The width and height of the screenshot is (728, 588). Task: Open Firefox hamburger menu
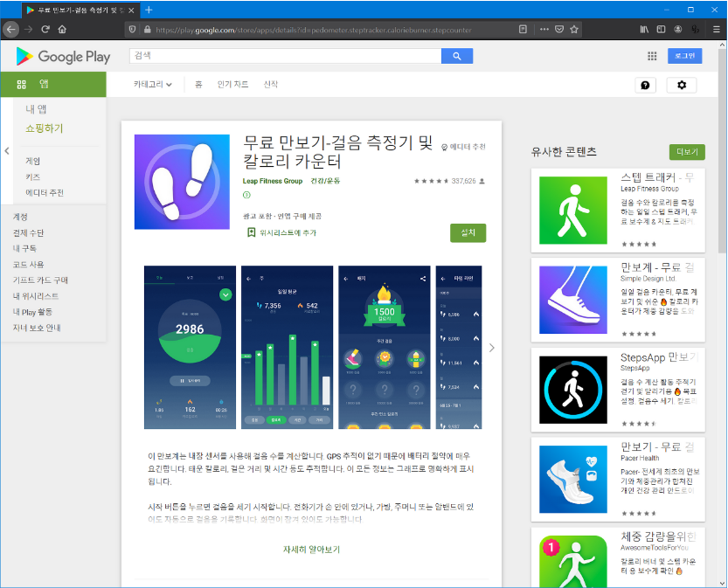[717, 29]
